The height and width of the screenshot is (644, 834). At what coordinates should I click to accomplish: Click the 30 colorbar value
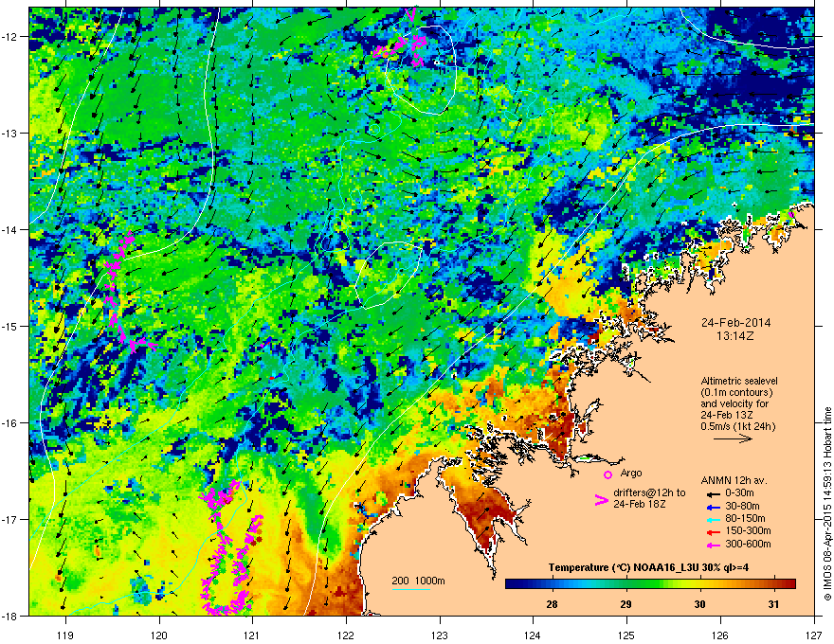tap(700, 604)
